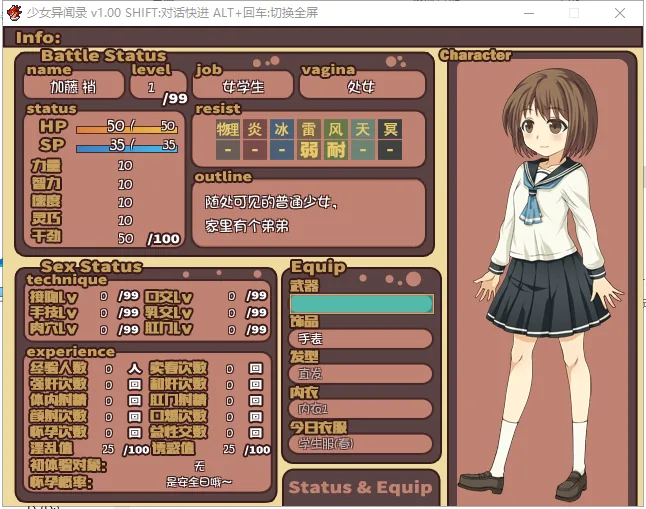Click the 力量 stat row
646x509 pixels.
(x=82, y=166)
